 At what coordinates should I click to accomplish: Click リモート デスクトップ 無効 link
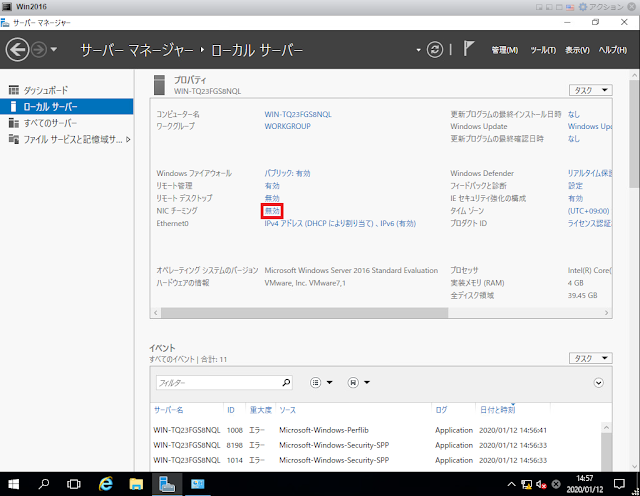[x=272, y=198]
